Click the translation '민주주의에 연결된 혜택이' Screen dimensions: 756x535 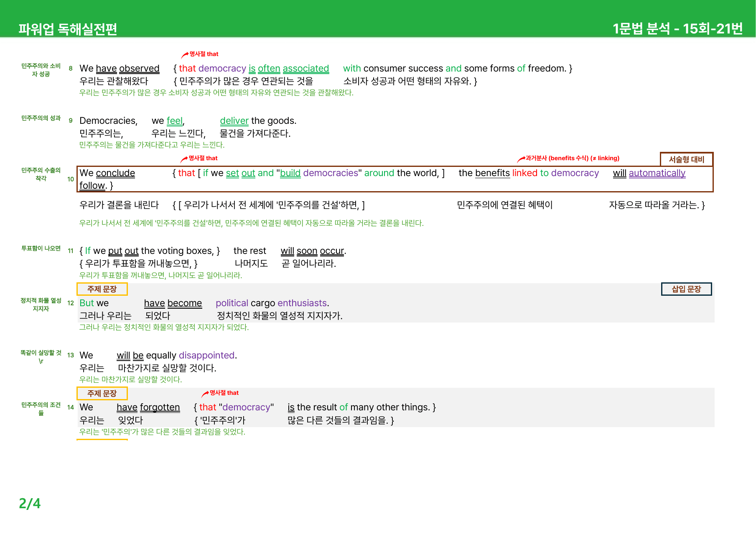pos(505,205)
